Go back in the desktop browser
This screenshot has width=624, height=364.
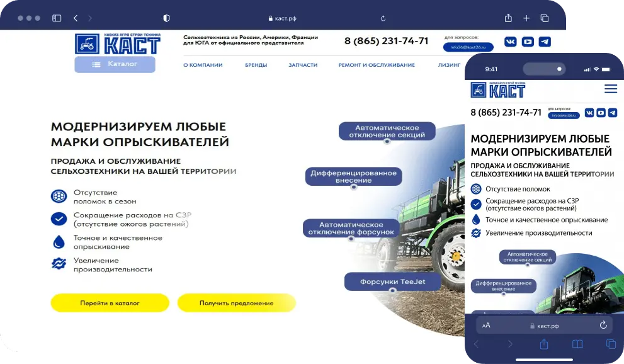coord(76,18)
